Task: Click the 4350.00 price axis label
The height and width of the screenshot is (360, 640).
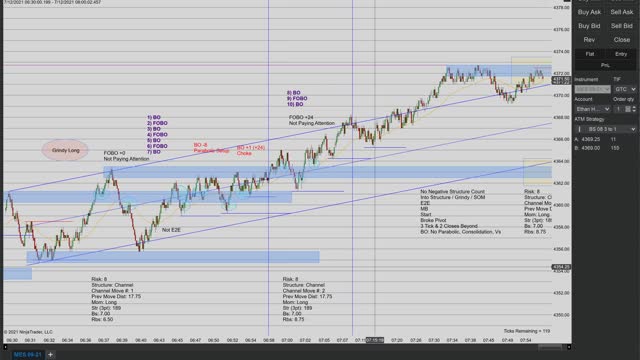Action: coord(562,315)
